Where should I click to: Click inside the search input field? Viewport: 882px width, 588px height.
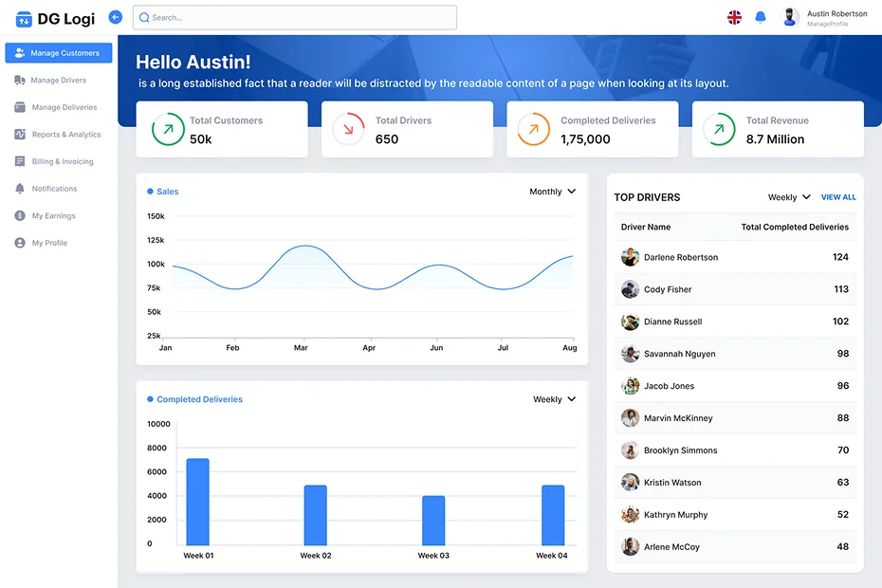click(x=285, y=17)
